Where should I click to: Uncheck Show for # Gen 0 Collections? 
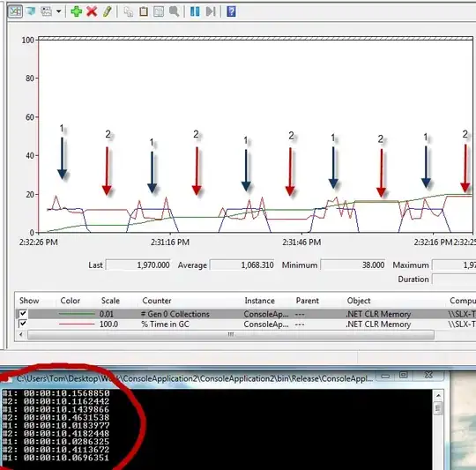point(23,314)
